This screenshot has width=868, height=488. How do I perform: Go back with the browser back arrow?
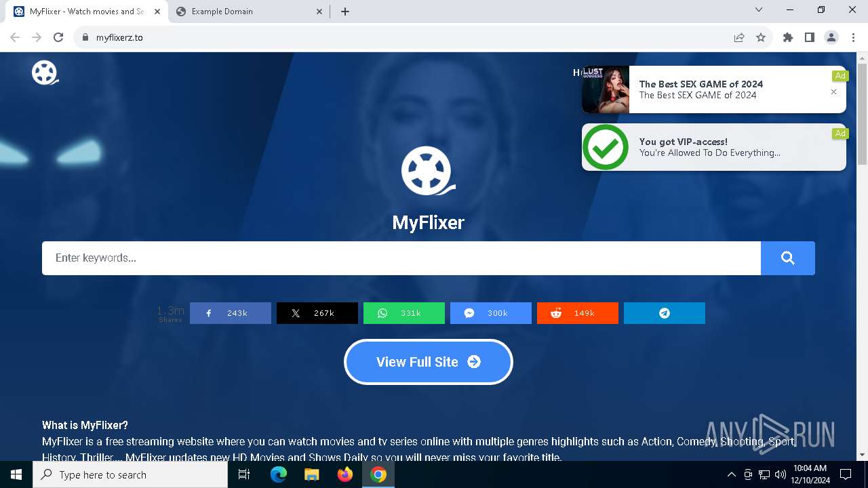click(x=15, y=37)
